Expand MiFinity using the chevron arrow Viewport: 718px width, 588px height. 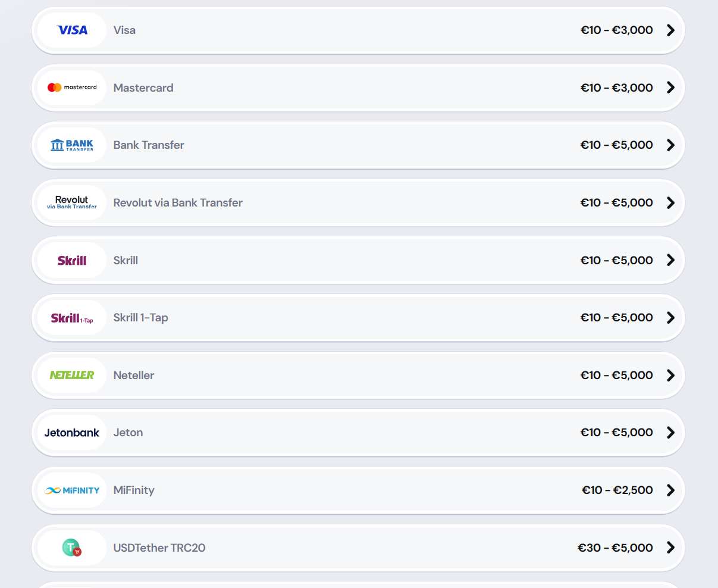click(670, 490)
